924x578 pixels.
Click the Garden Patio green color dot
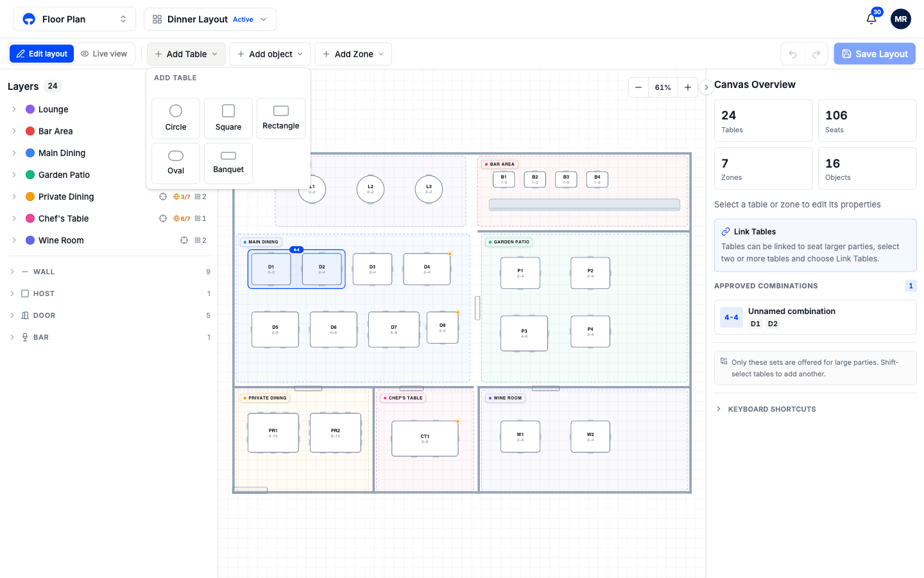coord(30,175)
